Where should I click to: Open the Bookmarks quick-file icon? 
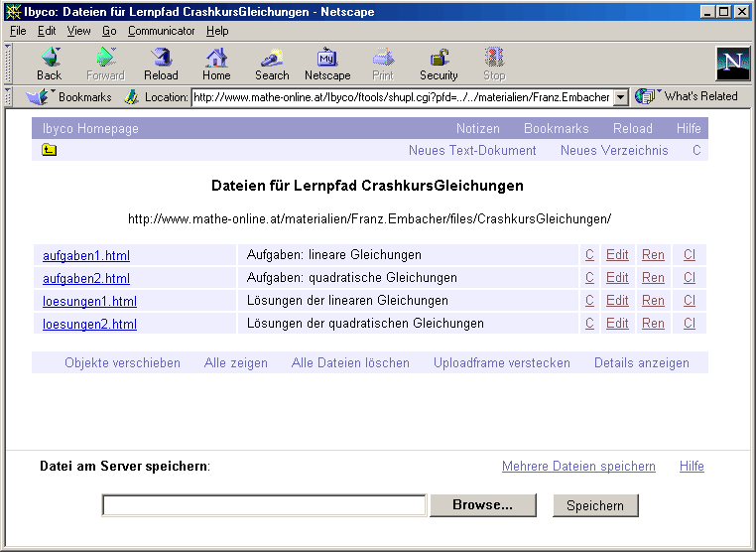point(38,96)
